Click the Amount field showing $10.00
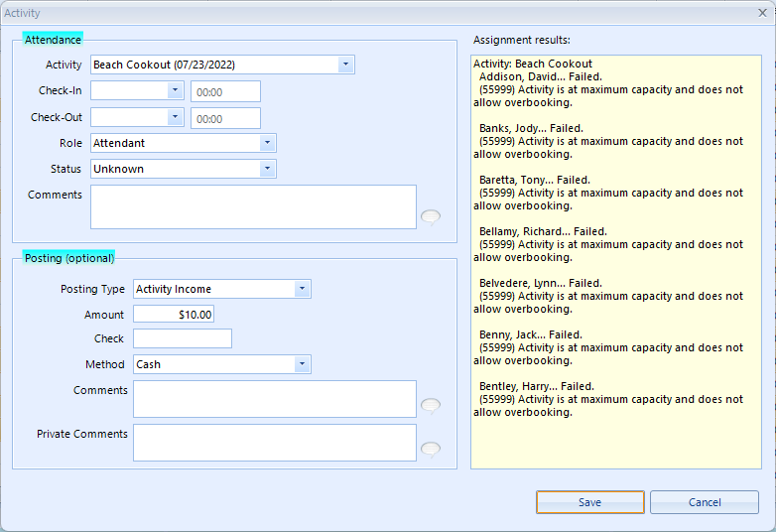Image resolution: width=776 pixels, height=532 pixels. coord(174,315)
